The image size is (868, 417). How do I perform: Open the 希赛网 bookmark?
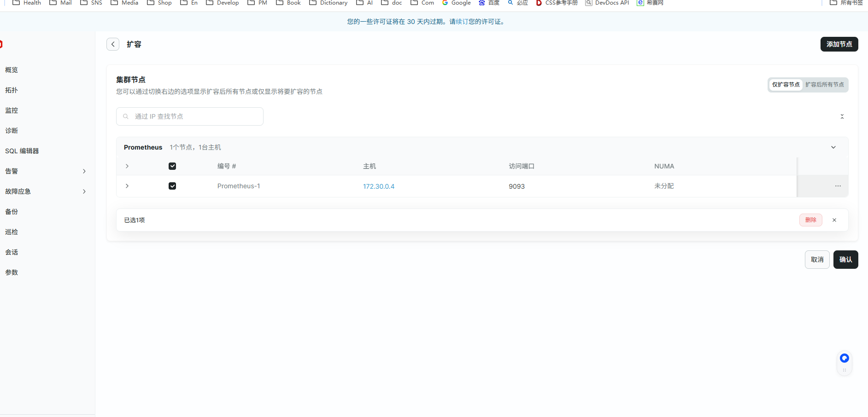(650, 3)
